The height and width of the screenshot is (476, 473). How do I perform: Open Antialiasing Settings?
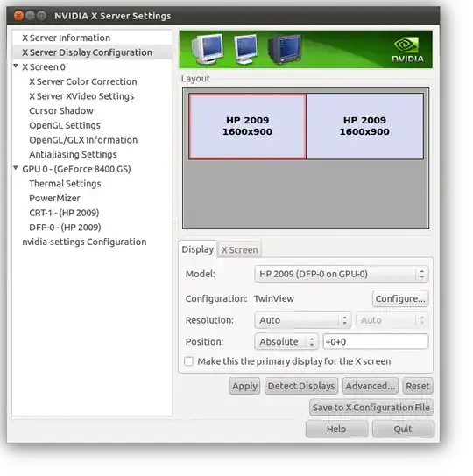click(x=73, y=155)
